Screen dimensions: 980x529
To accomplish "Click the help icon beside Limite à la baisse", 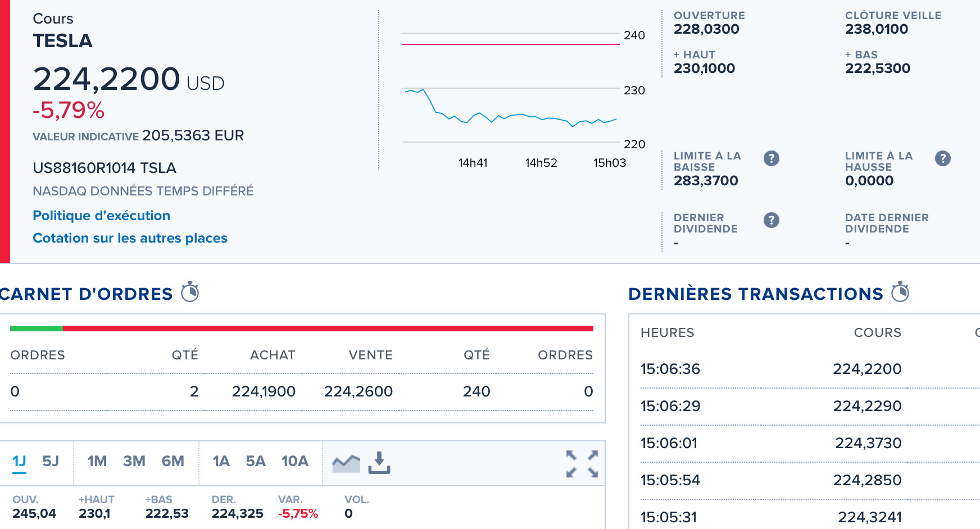I will tap(772, 158).
